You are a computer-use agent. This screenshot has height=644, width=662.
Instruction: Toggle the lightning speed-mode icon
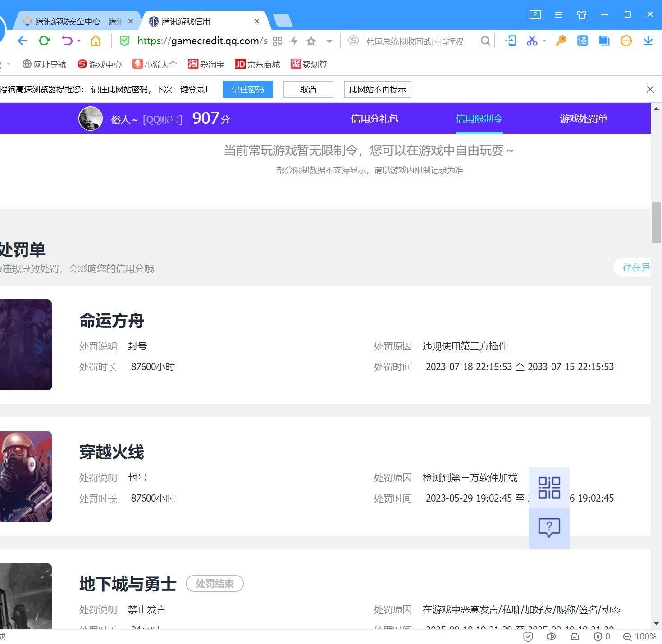294,41
